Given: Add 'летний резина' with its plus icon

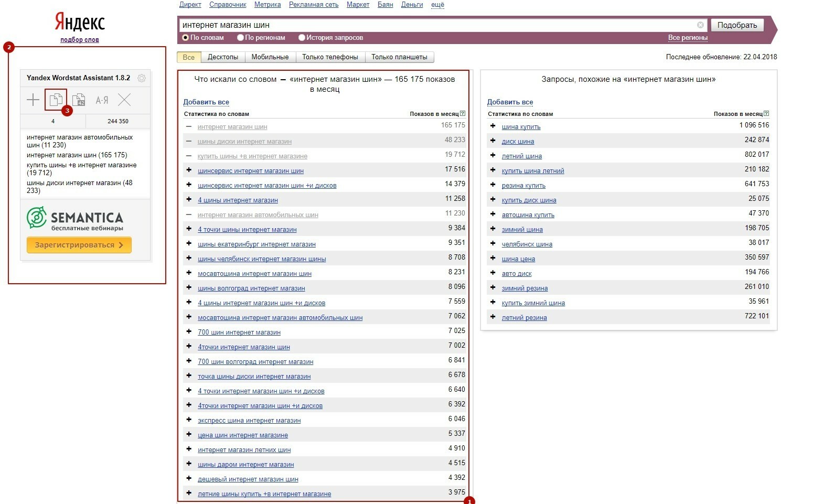Looking at the screenshot, I should (493, 317).
